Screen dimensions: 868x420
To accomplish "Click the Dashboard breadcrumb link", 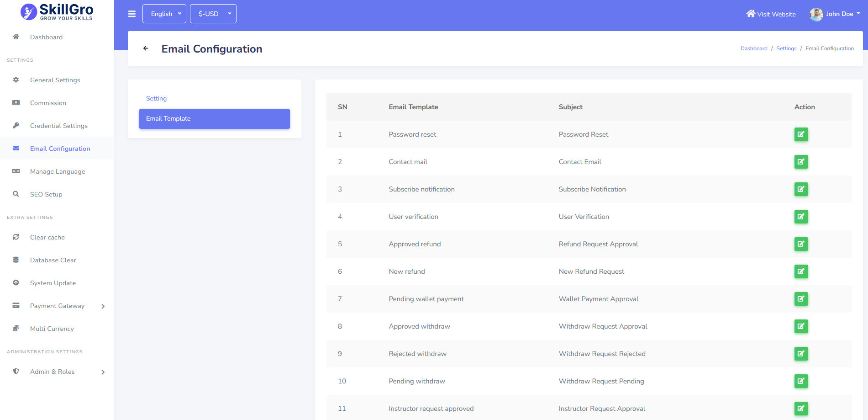I will coord(754,48).
